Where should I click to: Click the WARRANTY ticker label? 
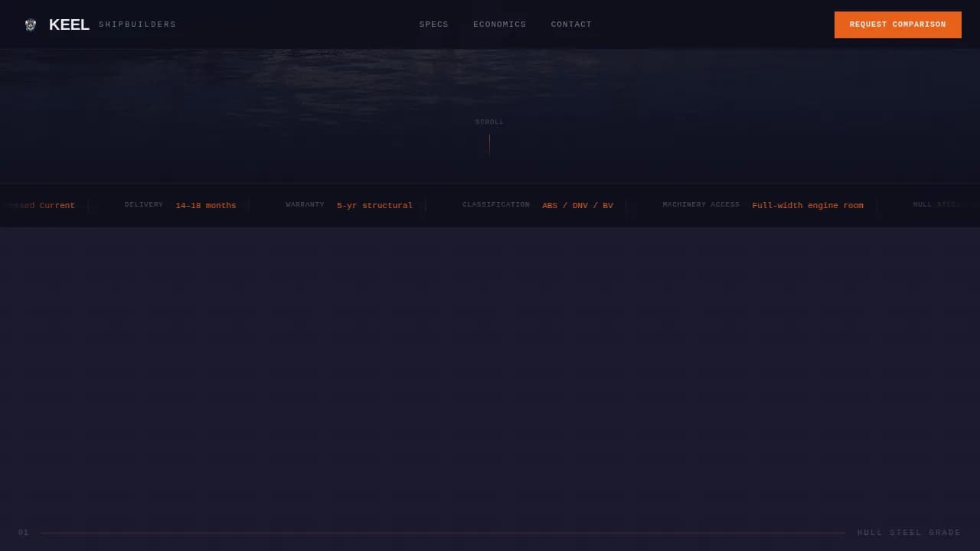[x=305, y=205]
